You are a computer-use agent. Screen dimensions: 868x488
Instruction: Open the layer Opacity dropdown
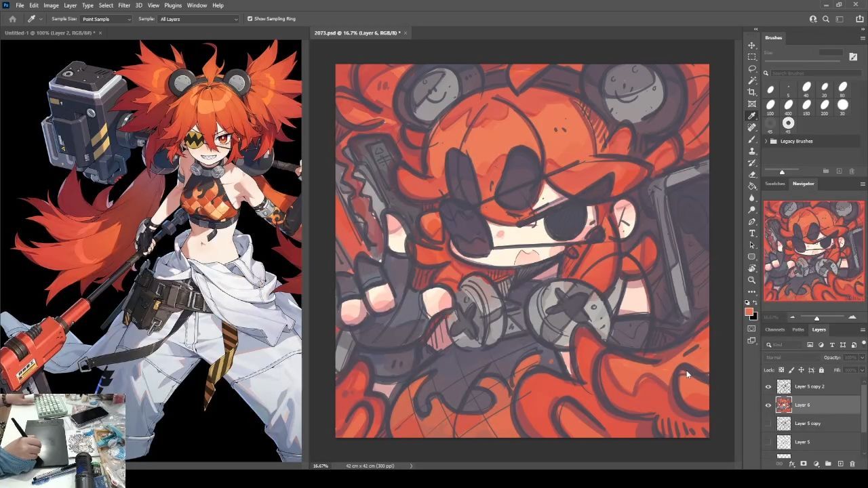[862, 357]
